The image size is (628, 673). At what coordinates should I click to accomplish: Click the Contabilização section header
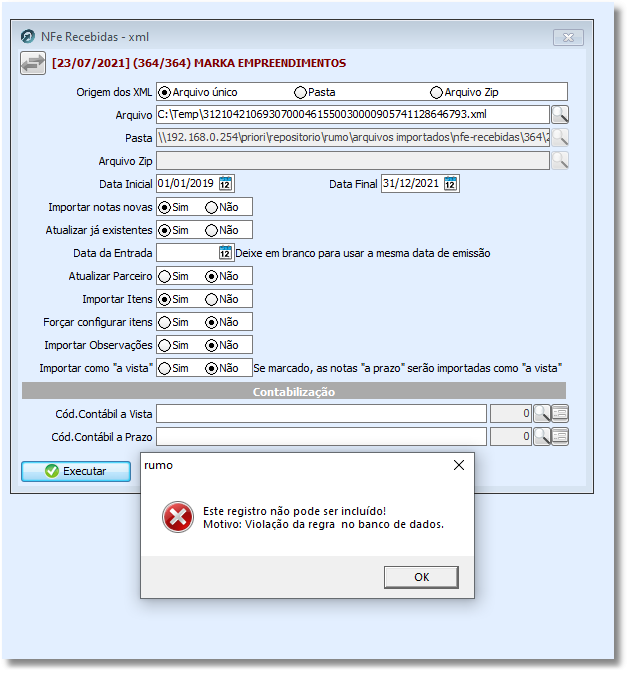click(294, 391)
